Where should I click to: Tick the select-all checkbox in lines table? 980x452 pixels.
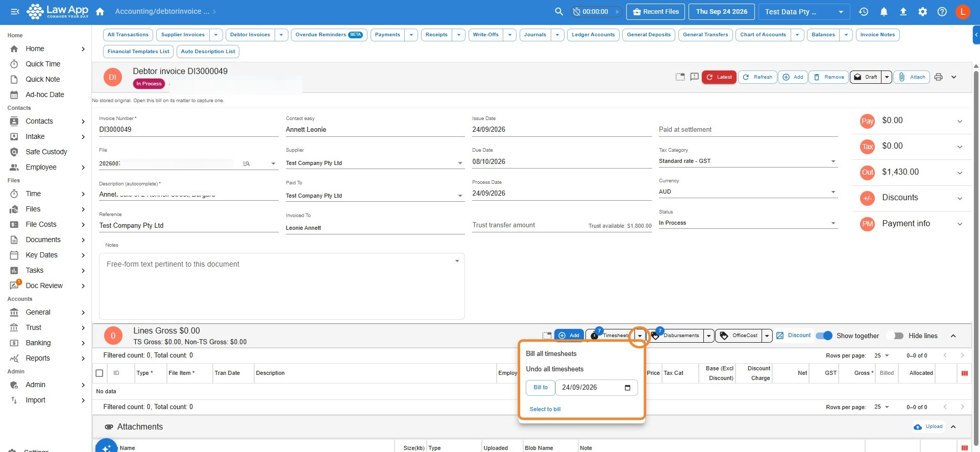point(100,373)
